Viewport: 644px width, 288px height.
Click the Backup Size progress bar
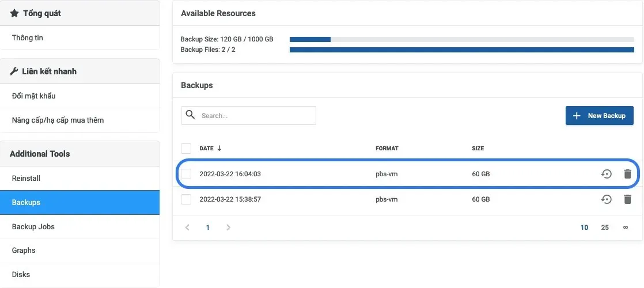point(461,39)
